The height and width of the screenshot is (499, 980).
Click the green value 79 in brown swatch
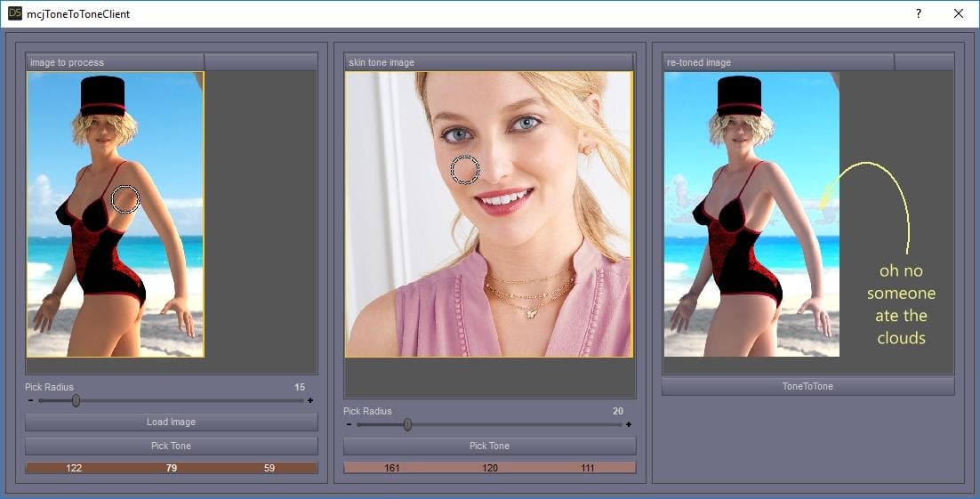(172, 468)
